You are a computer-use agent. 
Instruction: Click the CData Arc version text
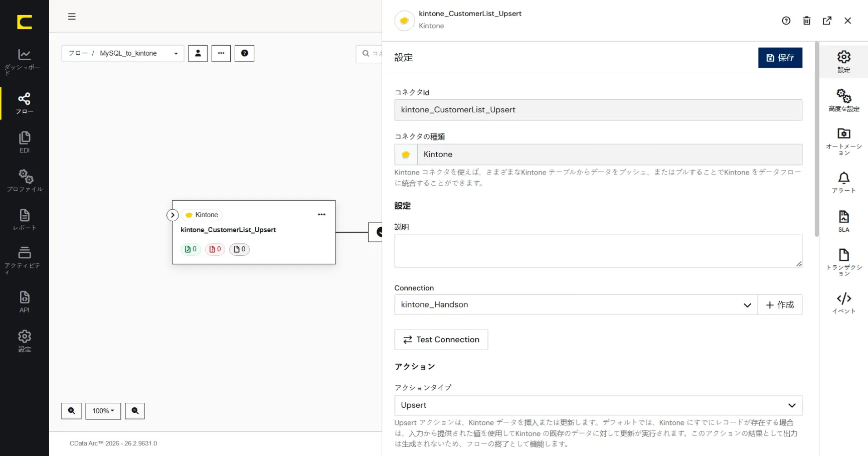pos(113,443)
